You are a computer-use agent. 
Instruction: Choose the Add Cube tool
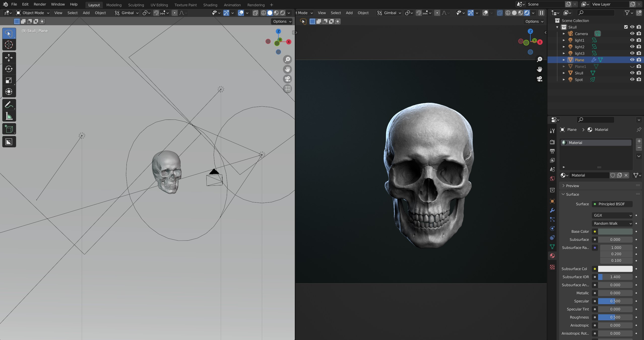[9, 129]
